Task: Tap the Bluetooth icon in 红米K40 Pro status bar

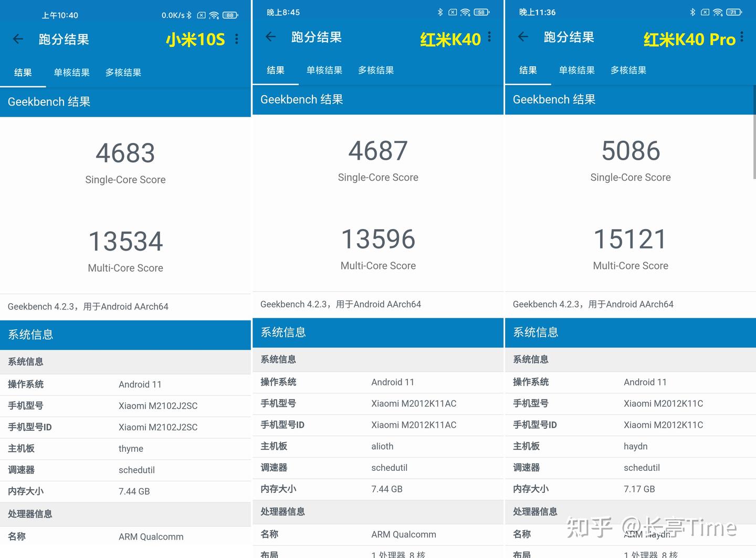Action: click(x=693, y=12)
